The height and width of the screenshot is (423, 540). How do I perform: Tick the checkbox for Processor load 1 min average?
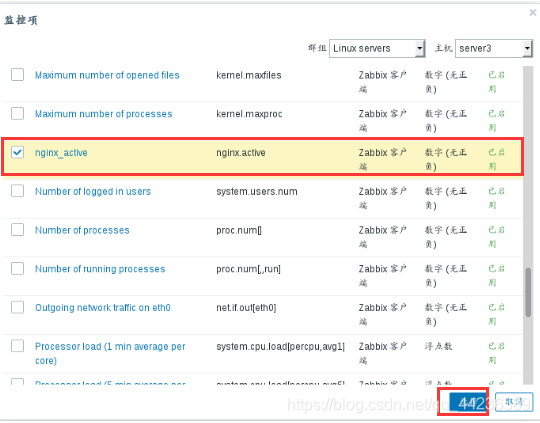click(17, 346)
